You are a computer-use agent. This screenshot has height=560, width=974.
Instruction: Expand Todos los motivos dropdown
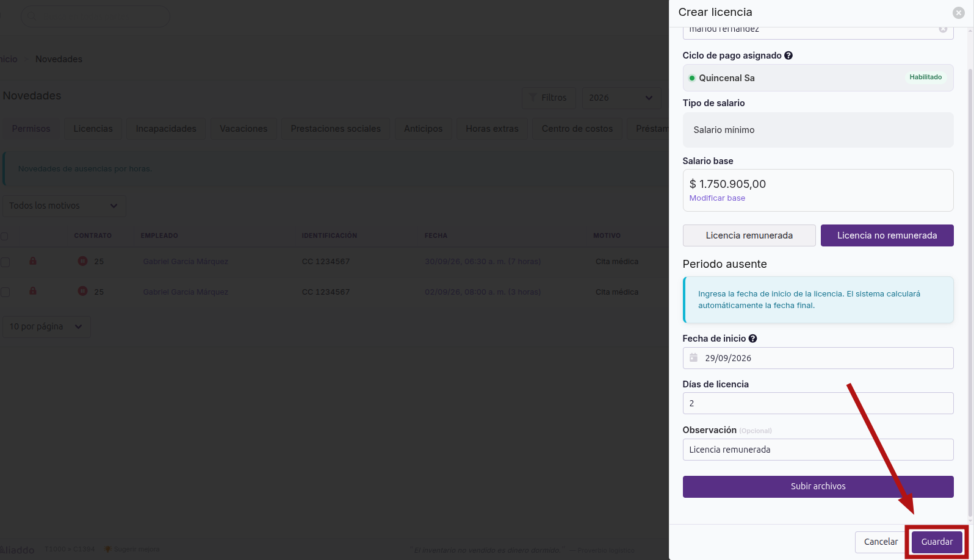[64, 206]
